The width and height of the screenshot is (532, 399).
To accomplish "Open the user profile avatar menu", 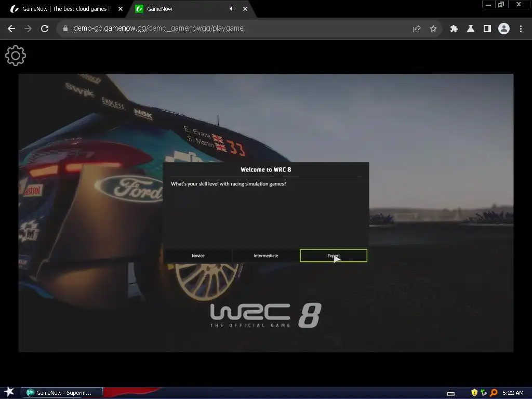I will 504,29.
